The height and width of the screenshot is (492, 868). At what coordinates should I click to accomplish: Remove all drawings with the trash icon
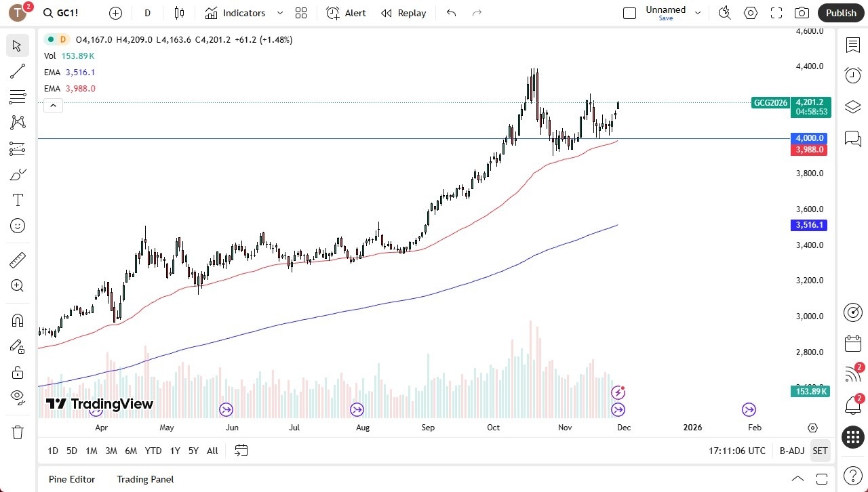(17, 432)
